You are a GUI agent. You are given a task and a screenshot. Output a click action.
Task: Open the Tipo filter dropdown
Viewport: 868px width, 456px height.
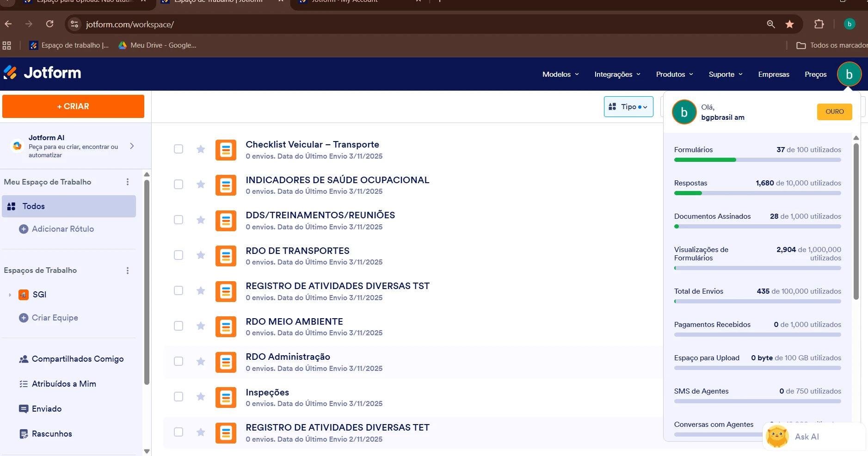(629, 106)
